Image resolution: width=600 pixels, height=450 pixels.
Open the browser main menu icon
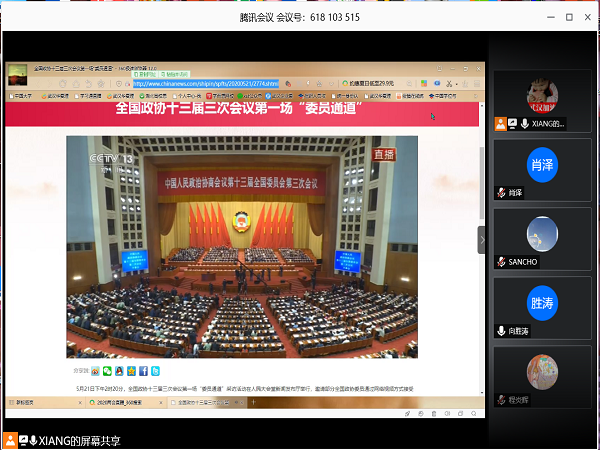[x=477, y=83]
